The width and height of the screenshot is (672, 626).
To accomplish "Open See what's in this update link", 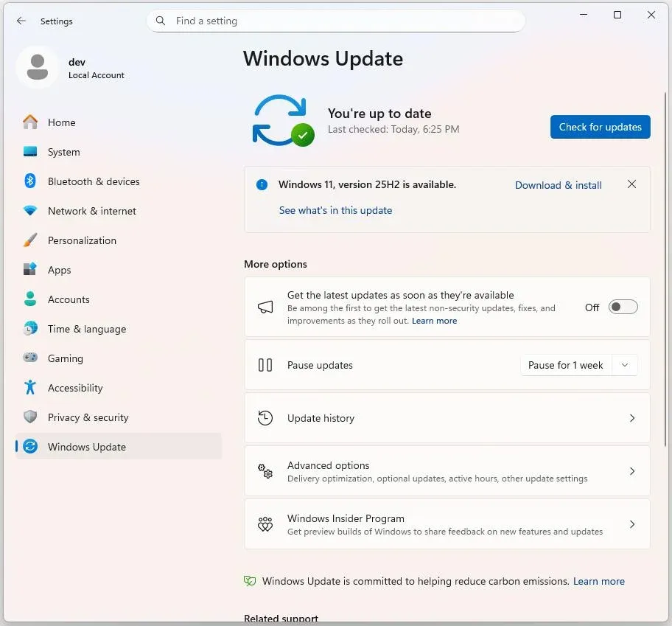I will (x=335, y=210).
